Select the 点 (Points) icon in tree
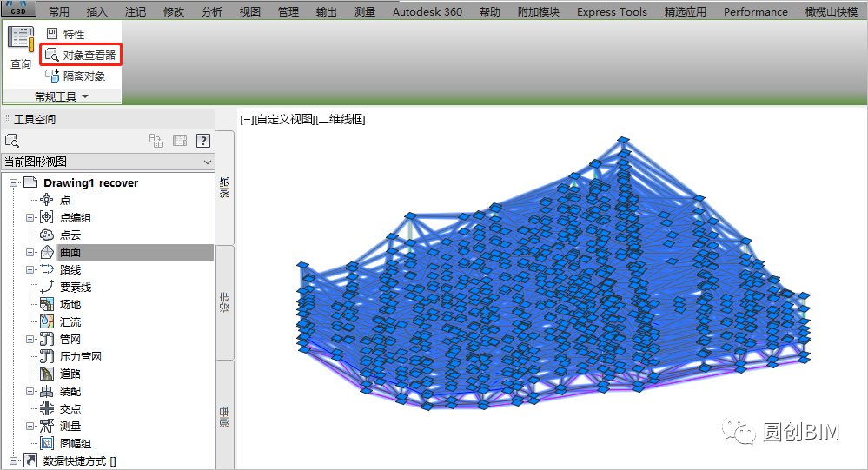Image resolution: width=868 pixels, height=470 pixels. [47, 200]
